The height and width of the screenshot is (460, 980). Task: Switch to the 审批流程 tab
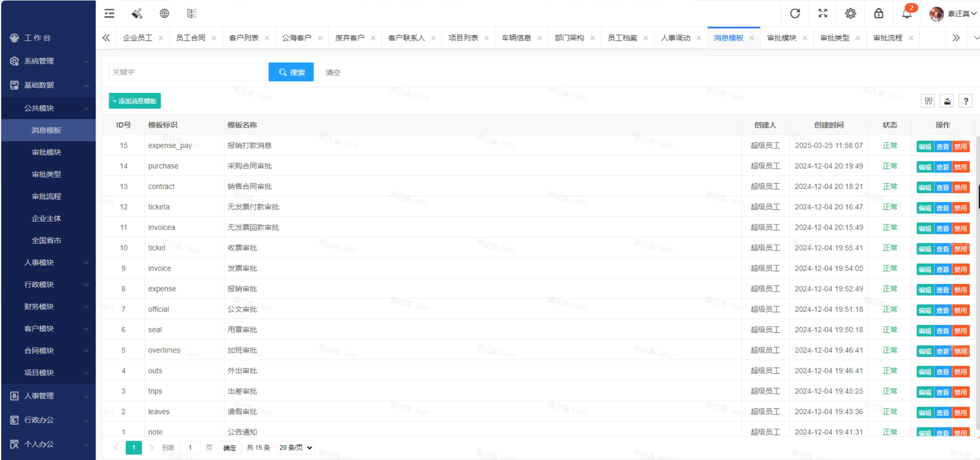(x=889, y=37)
